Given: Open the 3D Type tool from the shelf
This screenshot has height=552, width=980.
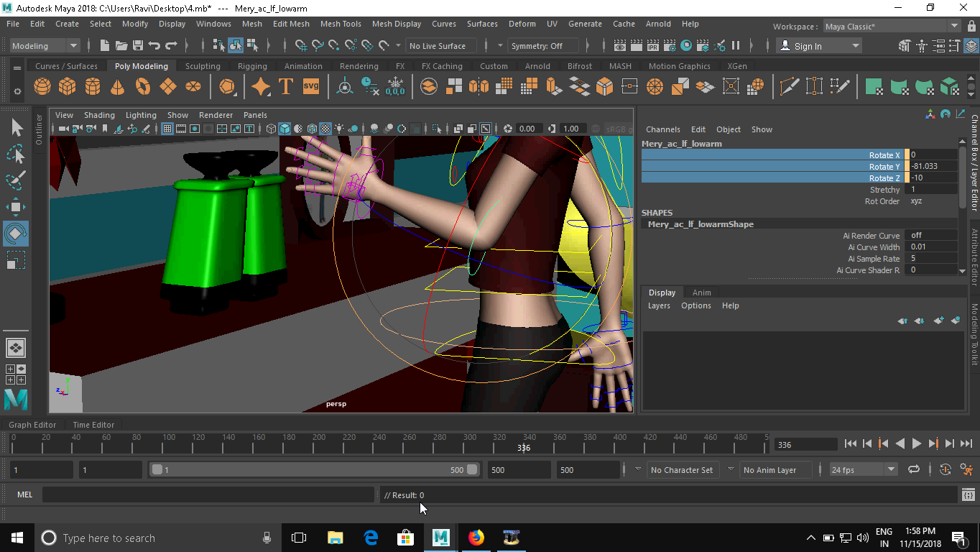Looking at the screenshot, I should point(285,86).
